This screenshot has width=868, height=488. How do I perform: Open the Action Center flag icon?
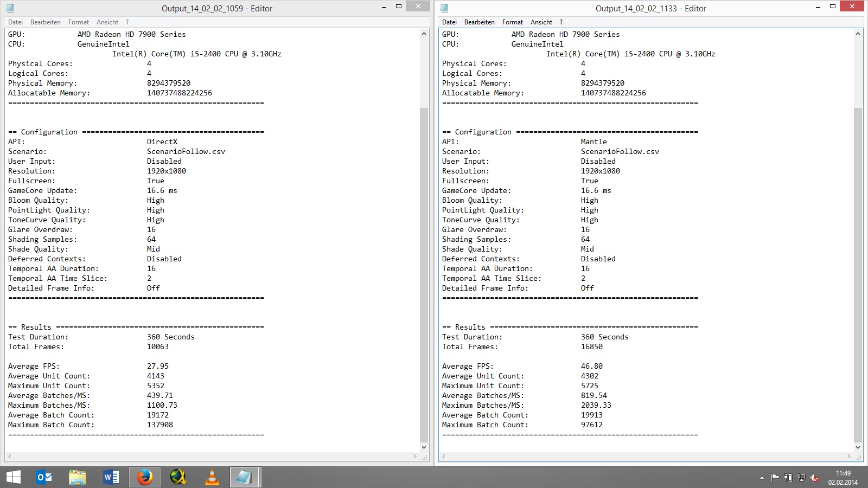tap(775, 478)
